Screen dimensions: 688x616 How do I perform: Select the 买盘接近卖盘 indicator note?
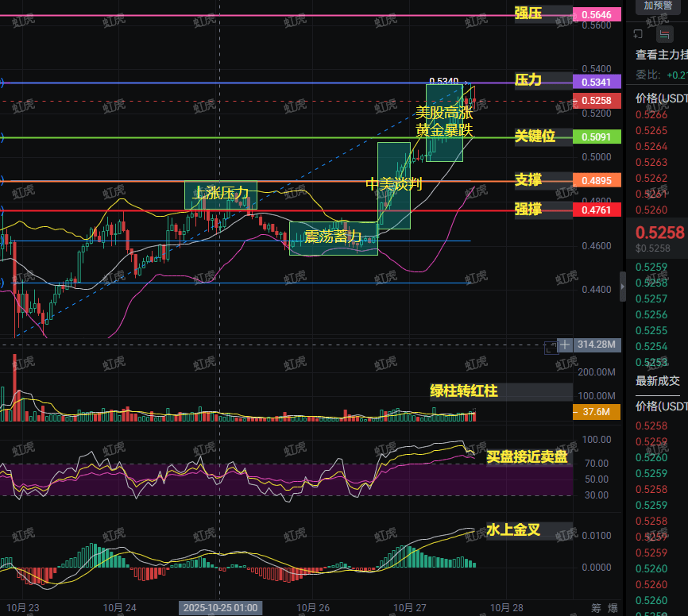click(527, 457)
